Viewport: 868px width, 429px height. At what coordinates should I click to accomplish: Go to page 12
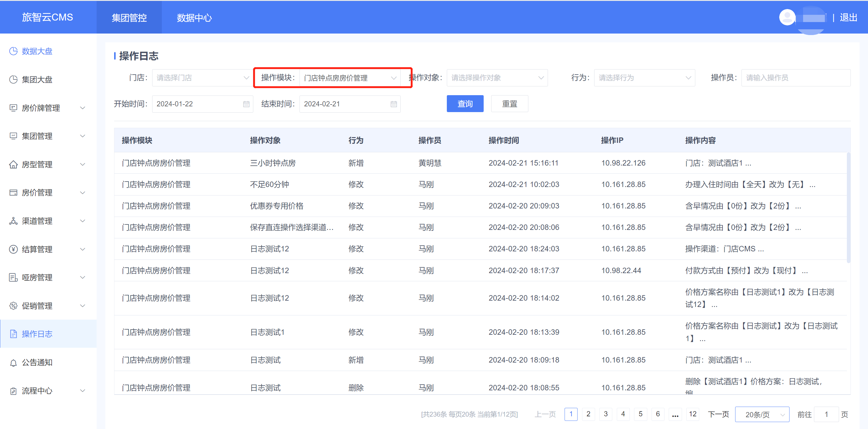(x=693, y=414)
